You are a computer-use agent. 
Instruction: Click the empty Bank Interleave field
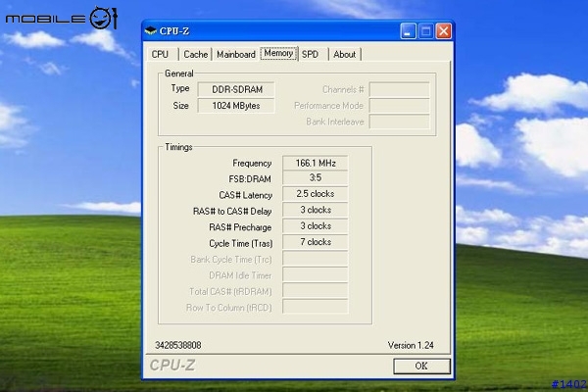400,122
